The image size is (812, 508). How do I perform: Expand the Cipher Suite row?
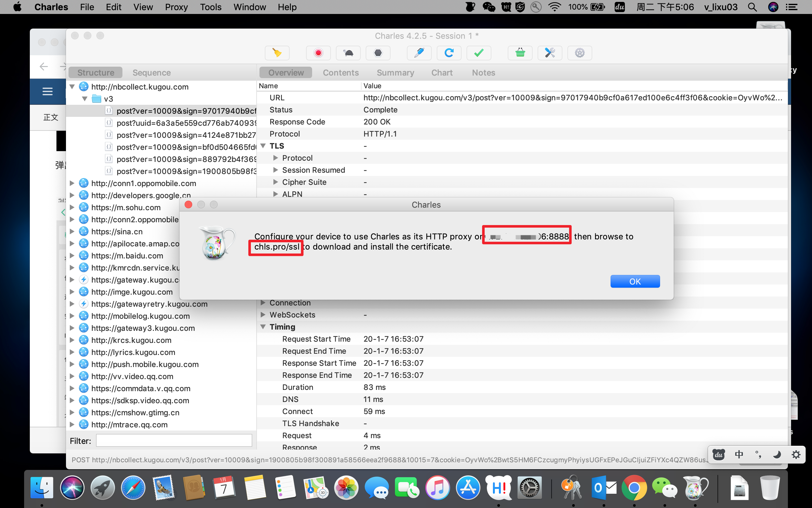[x=275, y=182]
